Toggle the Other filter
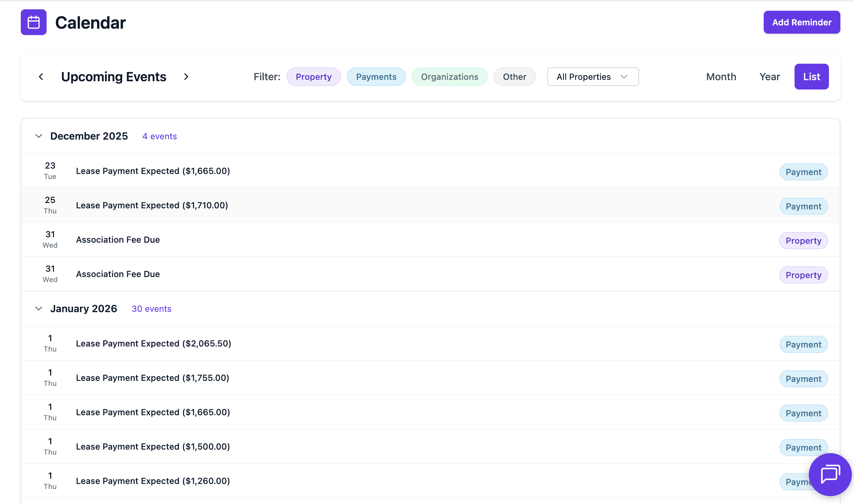Viewport: 854px width, 504px height. coord(514,77)
